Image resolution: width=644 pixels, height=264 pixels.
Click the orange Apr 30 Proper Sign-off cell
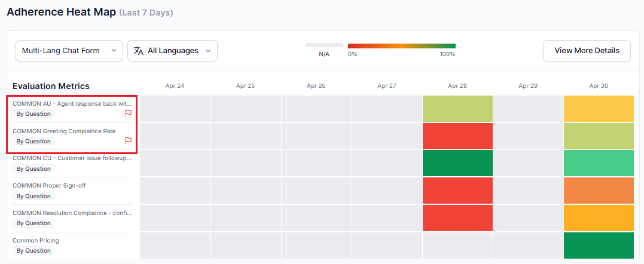pyautogui.click(x=599, y=191)
